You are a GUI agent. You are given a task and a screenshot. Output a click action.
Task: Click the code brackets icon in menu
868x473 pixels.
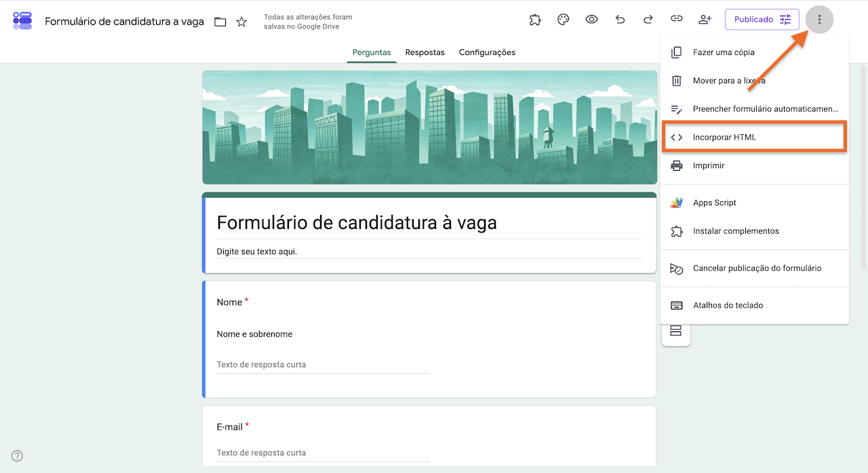pyautogui.click(x=676, y=137)
